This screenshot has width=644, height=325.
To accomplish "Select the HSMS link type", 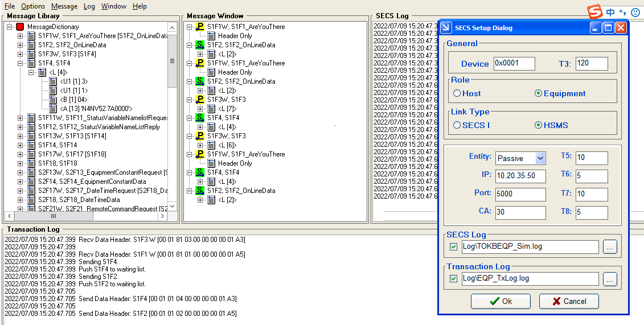I will click(x=538, y=125).
